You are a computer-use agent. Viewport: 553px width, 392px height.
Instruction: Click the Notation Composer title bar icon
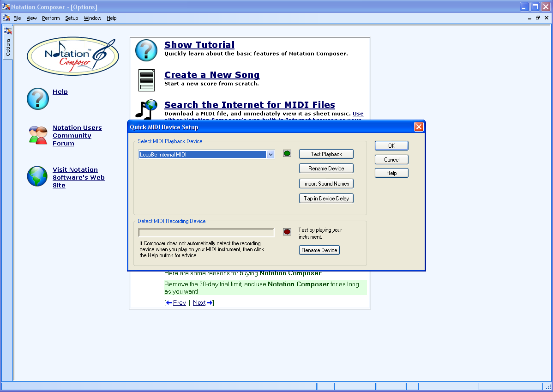(x=6, y=7)
